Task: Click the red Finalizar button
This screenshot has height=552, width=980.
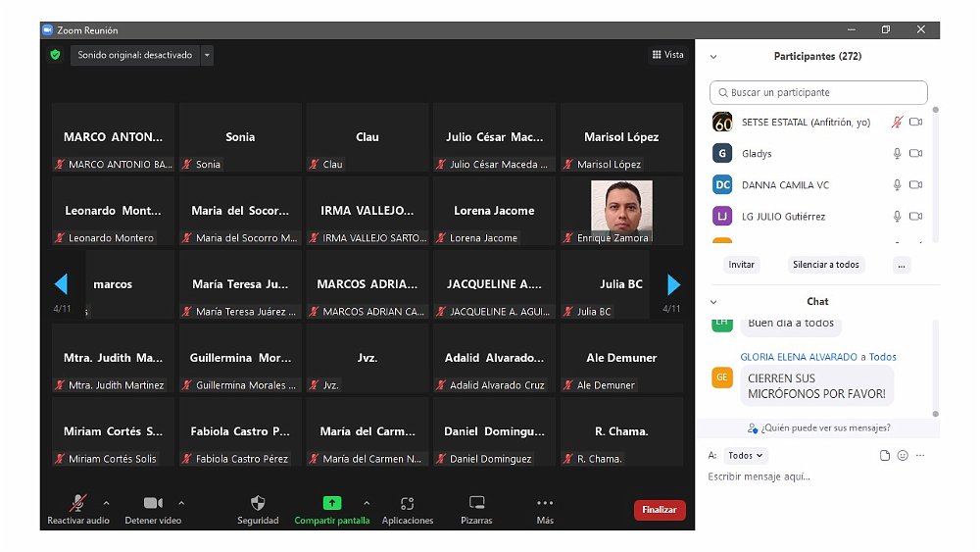Action: point(660,510)
